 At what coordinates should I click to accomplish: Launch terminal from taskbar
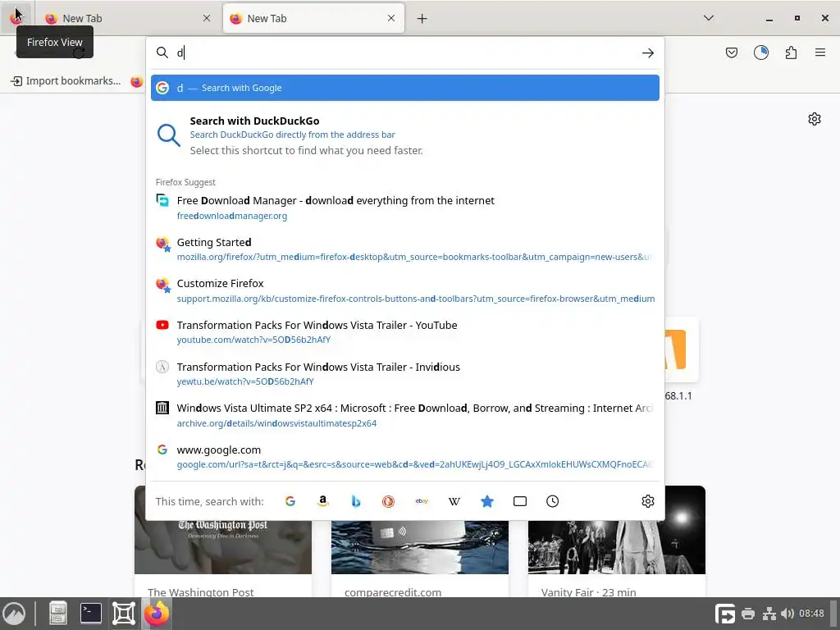click(90, 614)
